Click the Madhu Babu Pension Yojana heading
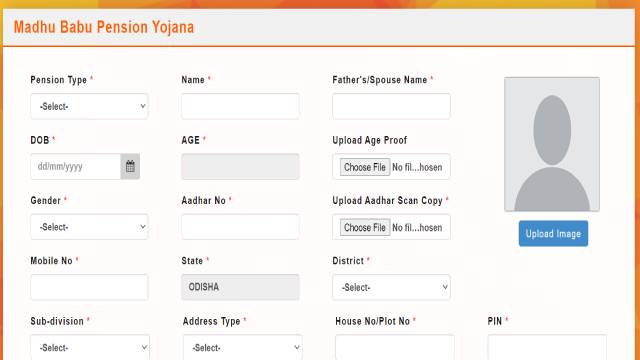Screen dimensions: 640x360 104,27
